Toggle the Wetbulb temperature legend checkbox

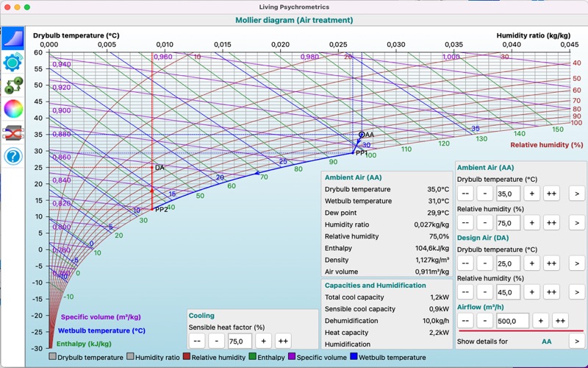click(354, 356)
